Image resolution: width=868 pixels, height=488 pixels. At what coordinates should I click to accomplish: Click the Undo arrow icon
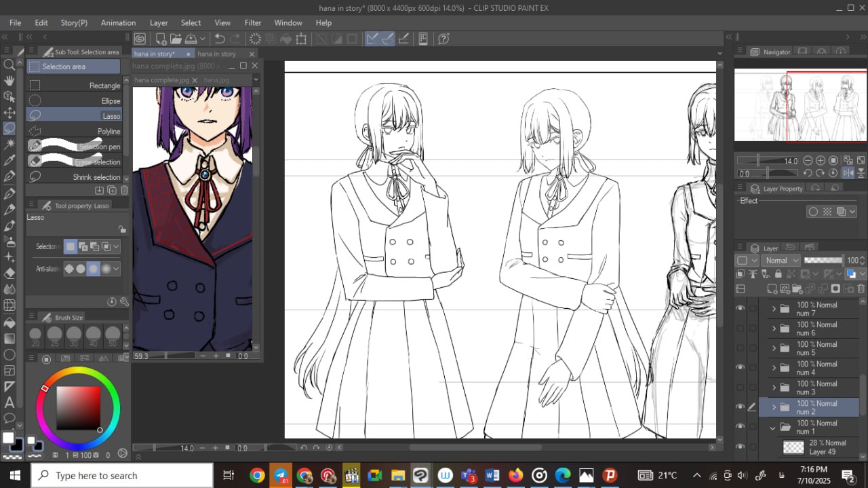tap(220, 39)
